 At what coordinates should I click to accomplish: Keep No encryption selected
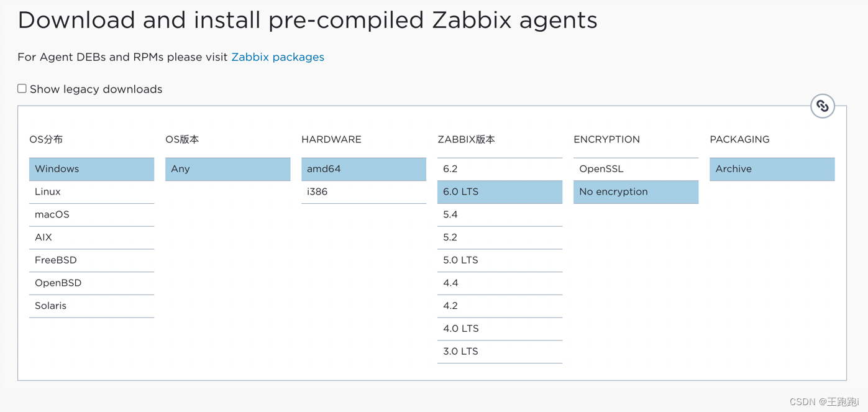click(x=636, y=191)
